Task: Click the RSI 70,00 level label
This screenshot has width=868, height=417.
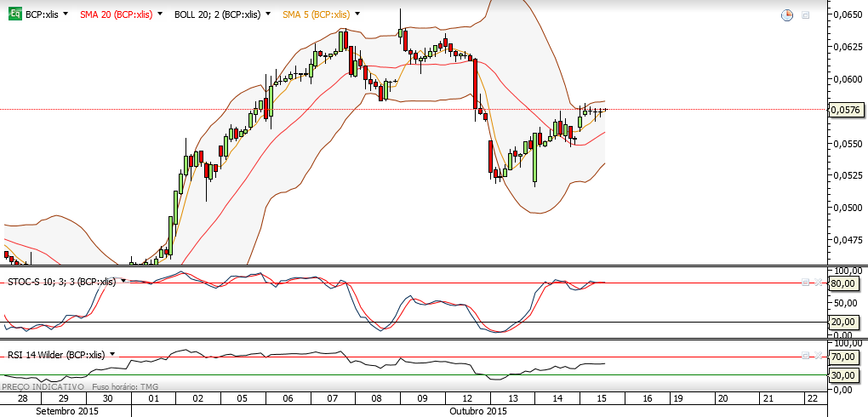Action: 844,357
